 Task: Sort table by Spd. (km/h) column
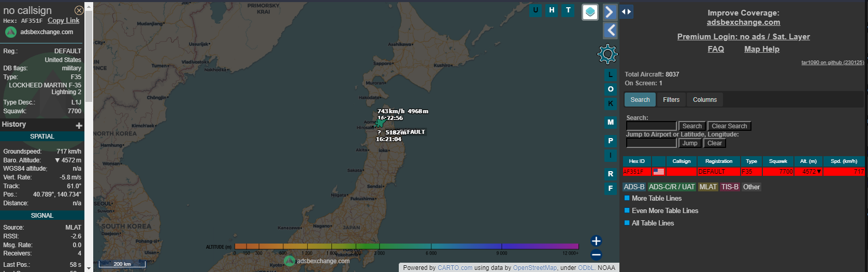(x=844, y=161)
